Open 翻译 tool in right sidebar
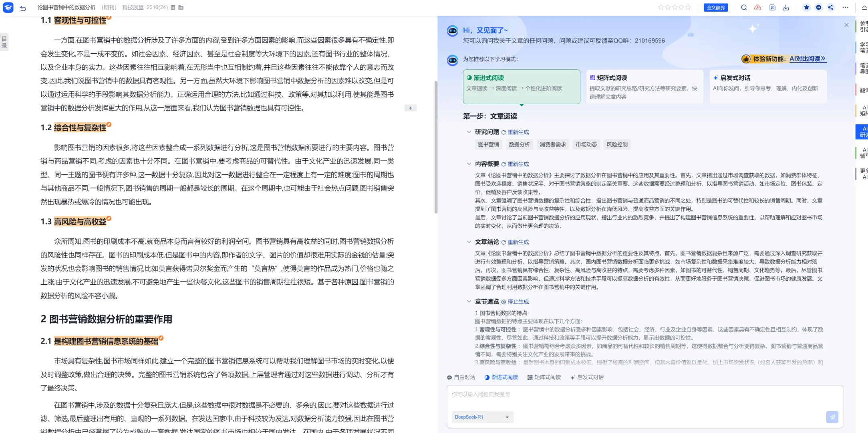The height and width of the screenshot is (433, 868). [x=864, y=89]
